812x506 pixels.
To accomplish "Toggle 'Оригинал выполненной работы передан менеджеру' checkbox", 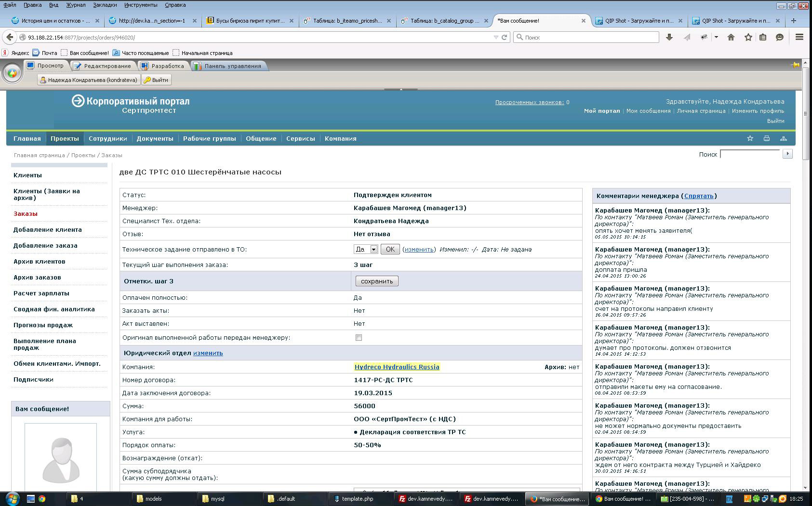I will pyautogui.click(x=359, y=337).
